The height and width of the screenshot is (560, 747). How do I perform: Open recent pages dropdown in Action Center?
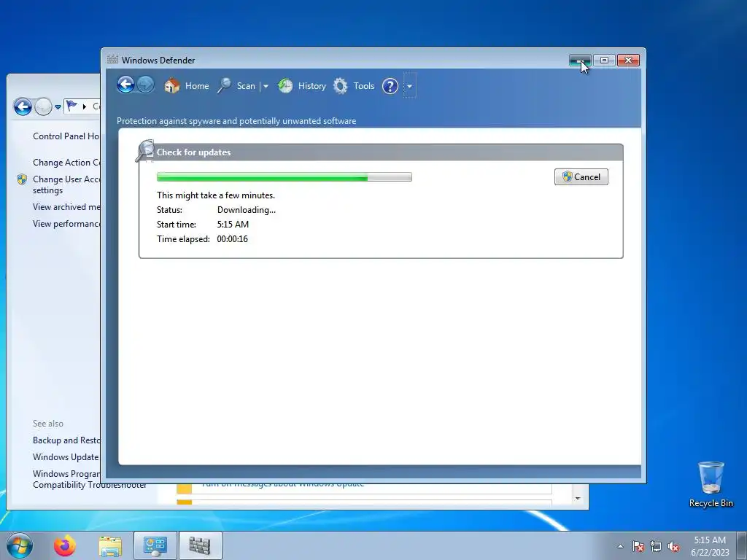click(x=58, y=107)
